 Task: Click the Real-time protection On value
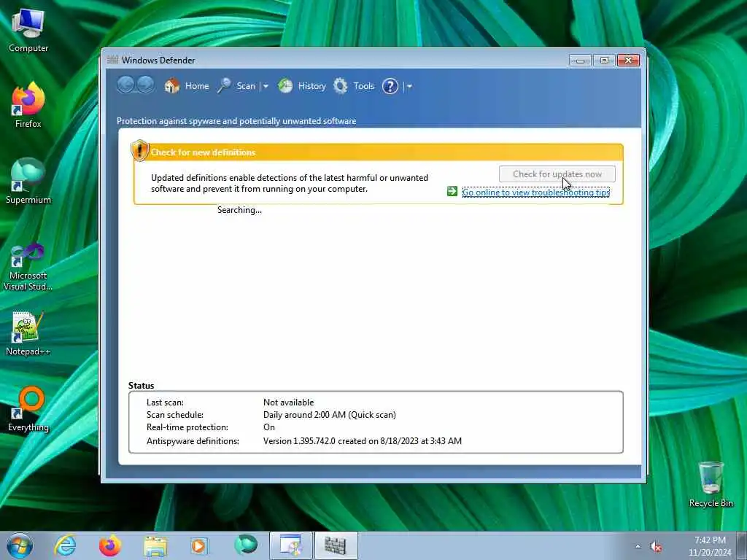268,427
